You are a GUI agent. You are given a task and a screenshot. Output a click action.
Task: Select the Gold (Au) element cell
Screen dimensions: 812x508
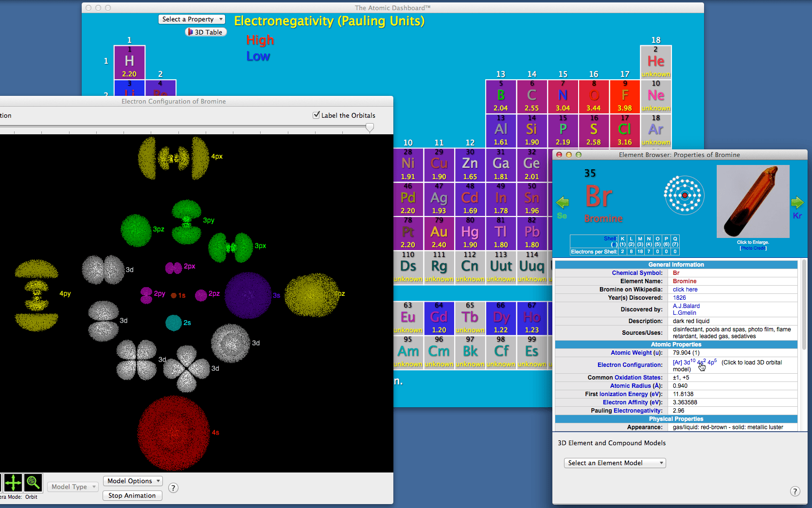coord(439,233)
